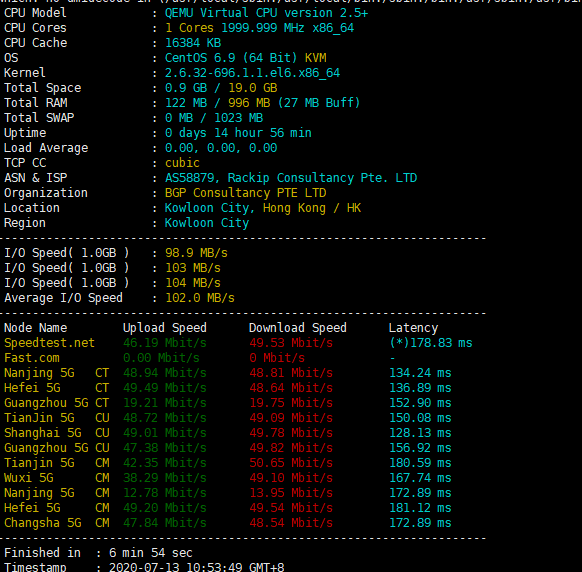Select the TianJin 5G CU node name

[x=56, y=418]
